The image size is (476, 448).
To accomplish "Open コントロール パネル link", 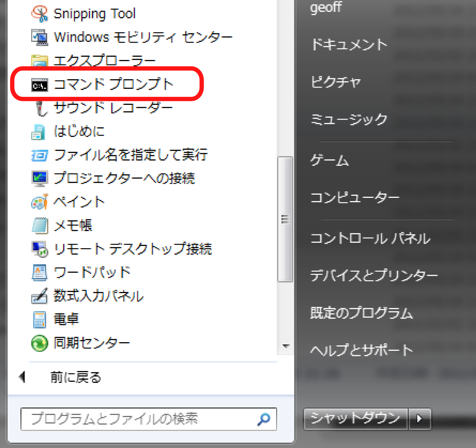I will [370, 239].
